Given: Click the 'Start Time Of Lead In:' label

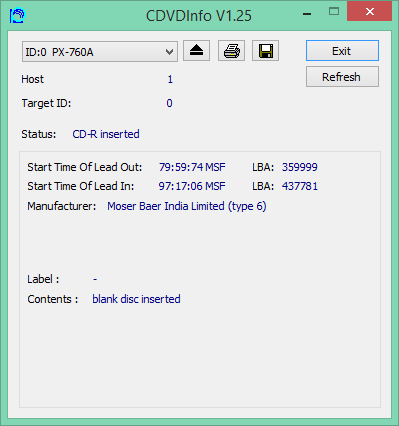Looking at the screenshot, I should [81, 186].
